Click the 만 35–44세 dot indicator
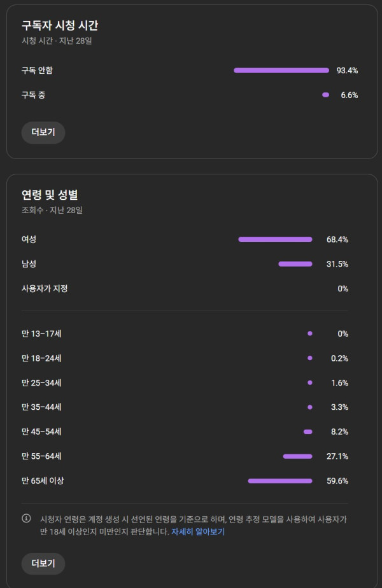This screenshot has width=382, height=588. [310, 407]
